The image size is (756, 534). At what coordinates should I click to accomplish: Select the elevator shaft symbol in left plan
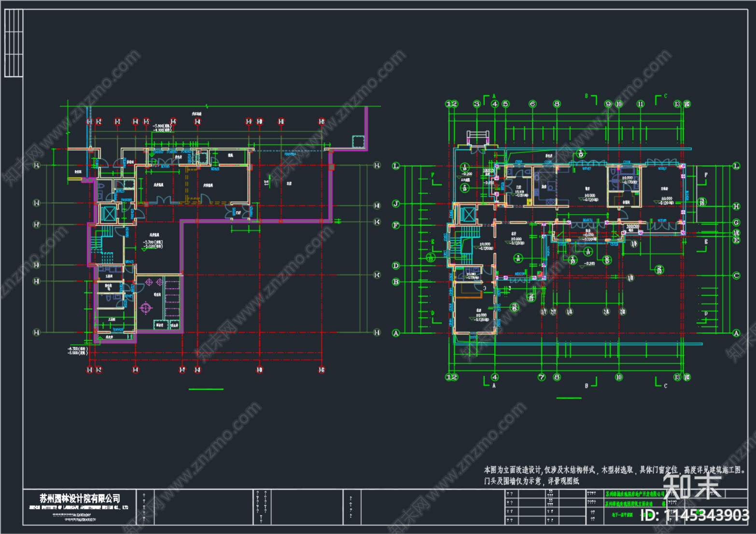tap(109, 214)
